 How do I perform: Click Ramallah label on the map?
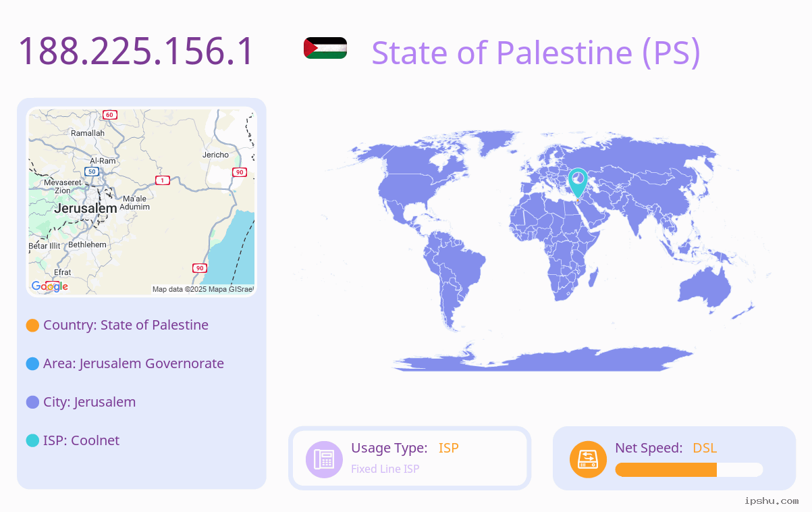88,133
